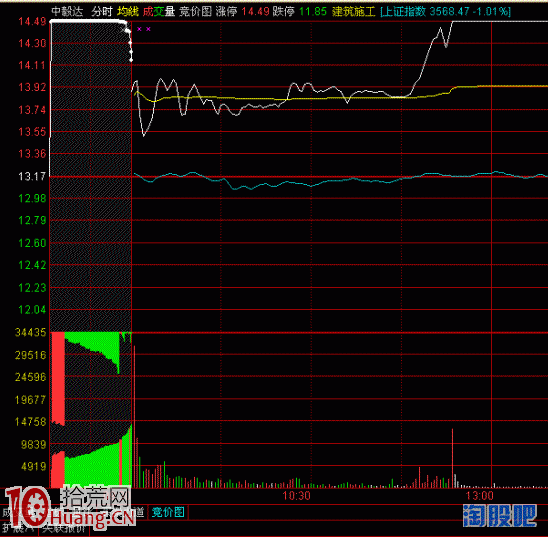Click the first magenta x marker
This screenshot has width=548, height=537.
(139, 29)
